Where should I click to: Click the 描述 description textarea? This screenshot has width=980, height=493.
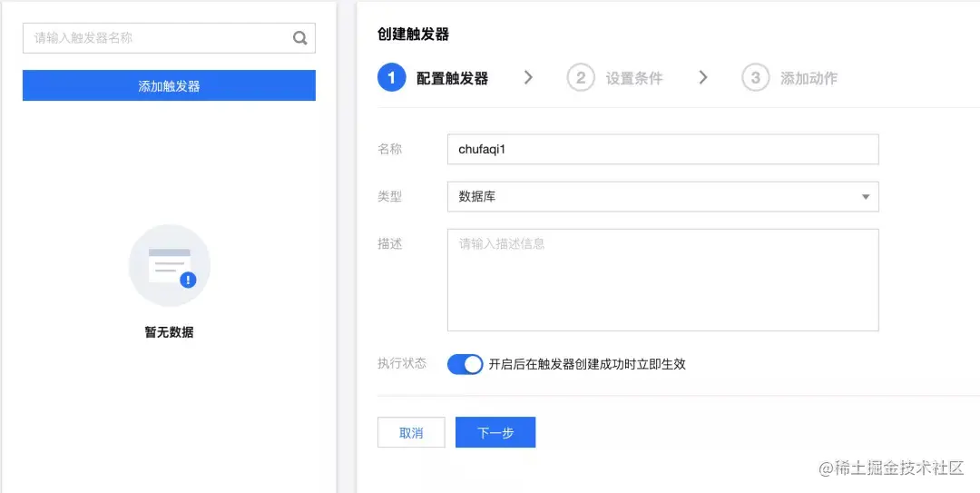click(663, 280)
